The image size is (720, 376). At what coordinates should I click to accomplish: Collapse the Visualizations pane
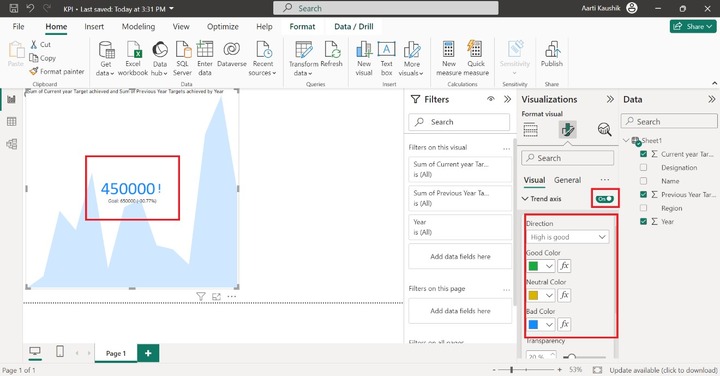tap(610, 99)
